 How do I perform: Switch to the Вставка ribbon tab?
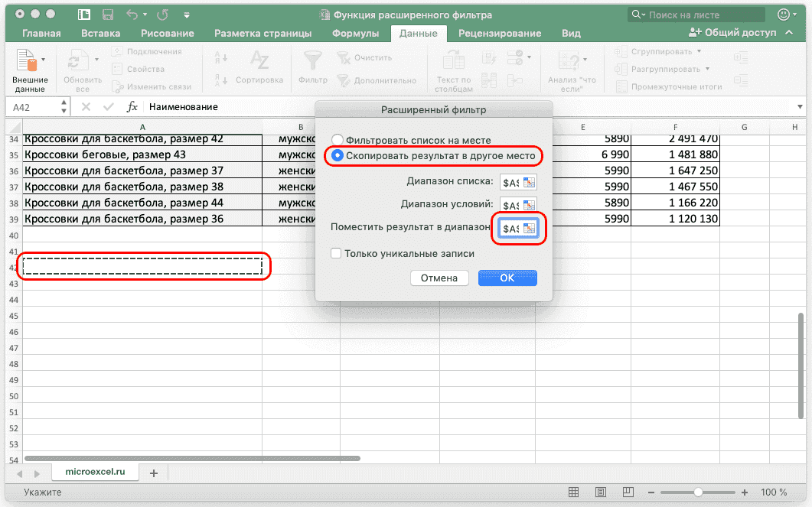click(100, 33)
